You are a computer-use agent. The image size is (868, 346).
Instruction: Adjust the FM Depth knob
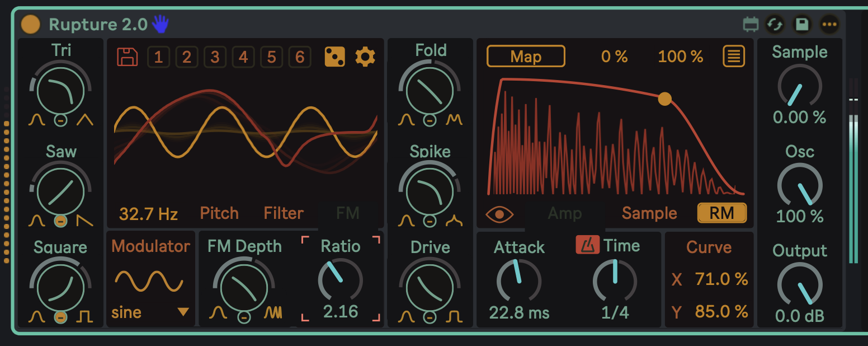(x=244, y=288)
